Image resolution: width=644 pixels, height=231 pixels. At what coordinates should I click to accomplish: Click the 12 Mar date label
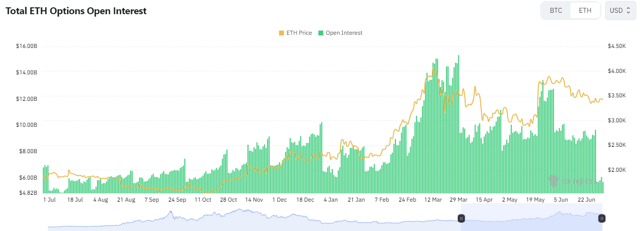[x=433, y=200]
